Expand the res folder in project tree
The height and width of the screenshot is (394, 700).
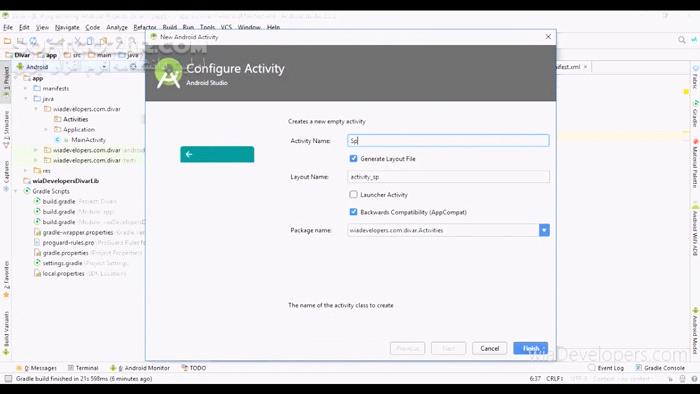[25, 171]
